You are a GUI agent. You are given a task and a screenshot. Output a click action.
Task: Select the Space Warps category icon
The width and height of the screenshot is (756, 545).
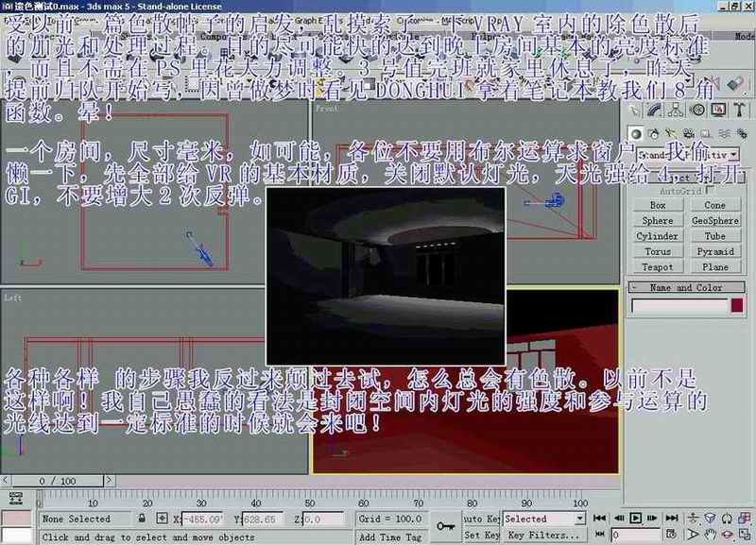point(724,134)
